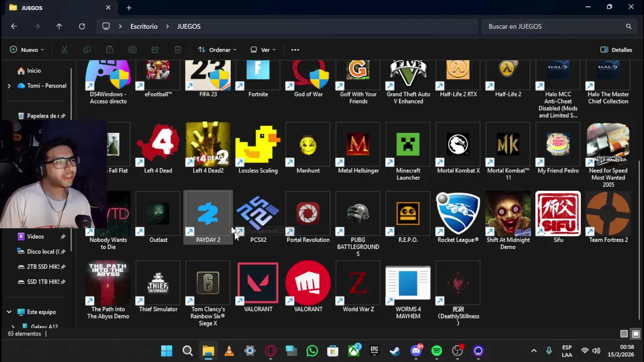Select the Half-Life 2 RTX icon
This screenshot has height=362, width=644.
pyautogui.click(x=458, y=75)
